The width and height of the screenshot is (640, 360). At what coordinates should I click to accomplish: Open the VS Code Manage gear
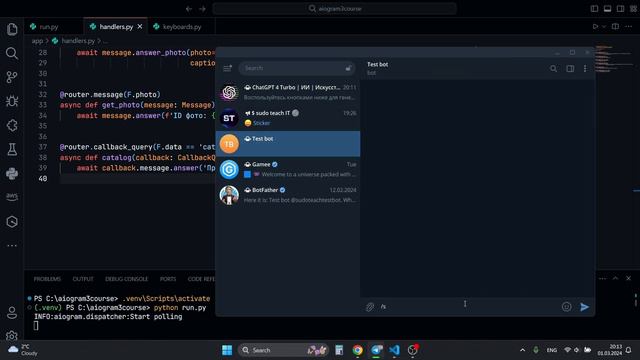[x=12, y=336]
